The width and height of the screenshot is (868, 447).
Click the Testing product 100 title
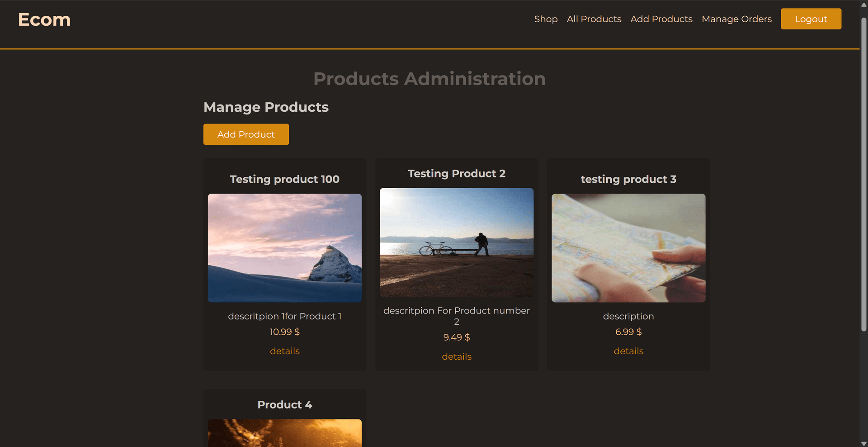[x=285, y=179]
